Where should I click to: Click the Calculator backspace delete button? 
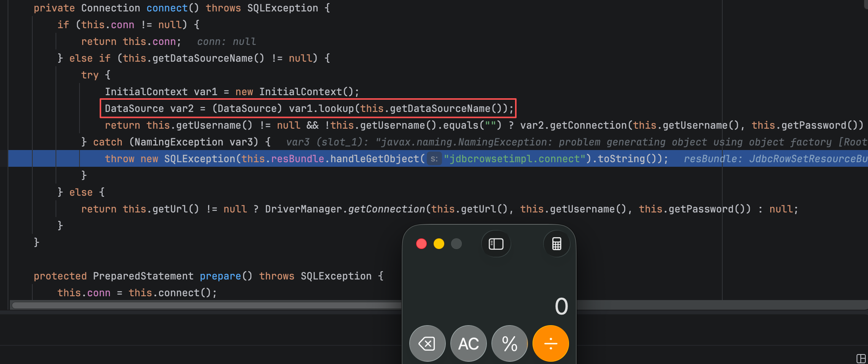427,344
